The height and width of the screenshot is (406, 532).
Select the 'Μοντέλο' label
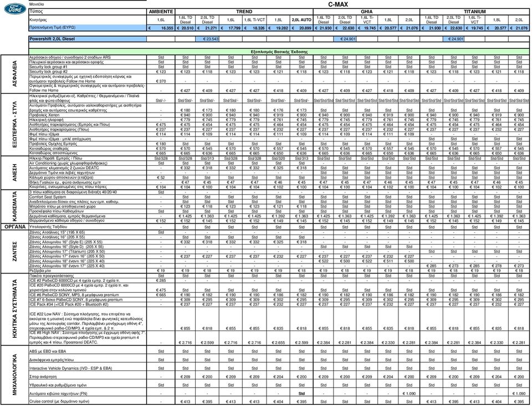[x=37, y=4]
